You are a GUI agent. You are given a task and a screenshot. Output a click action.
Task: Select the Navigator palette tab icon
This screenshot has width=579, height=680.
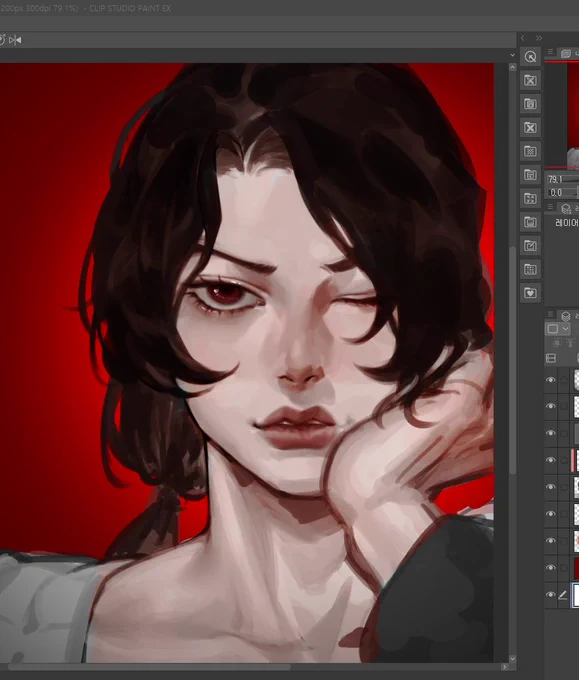coord(566,53)
